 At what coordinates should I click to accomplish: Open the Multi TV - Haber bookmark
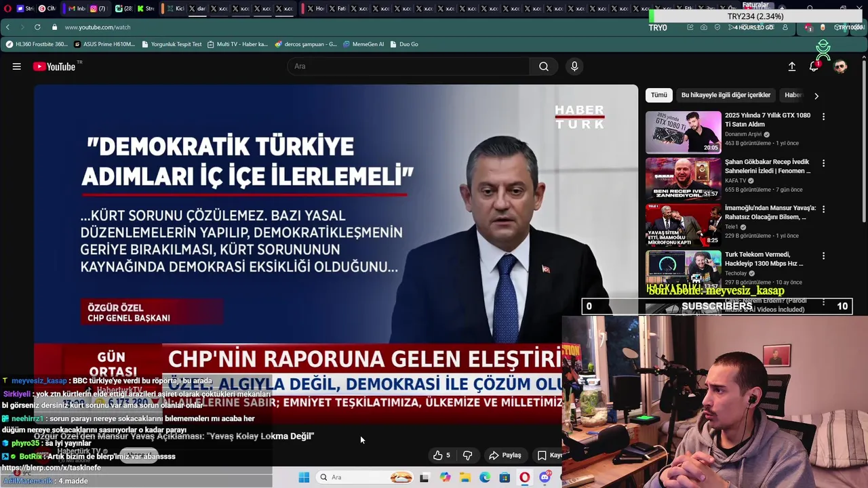[x=237, y=44]
